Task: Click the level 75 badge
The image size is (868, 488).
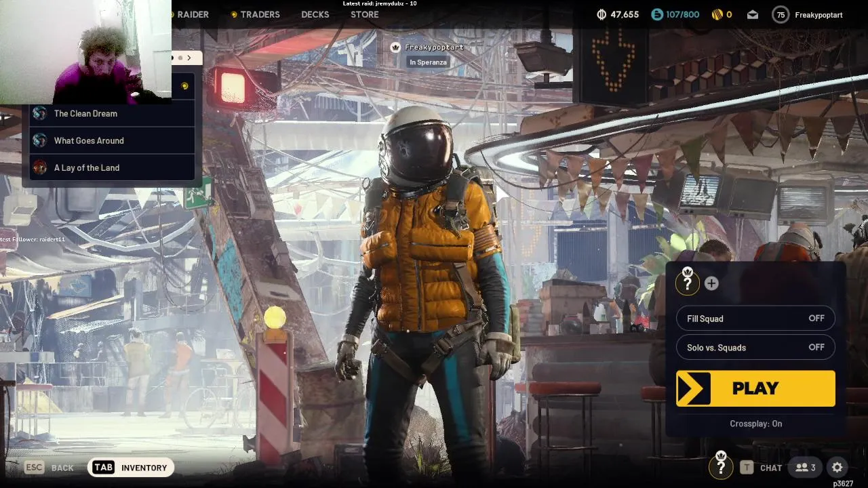Action: [x=781, y=14]
